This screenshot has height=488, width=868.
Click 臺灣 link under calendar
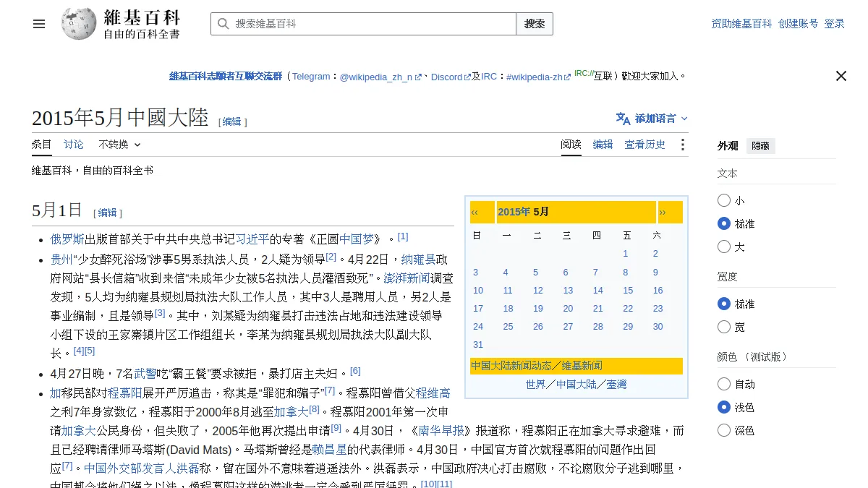click(617, 385)
